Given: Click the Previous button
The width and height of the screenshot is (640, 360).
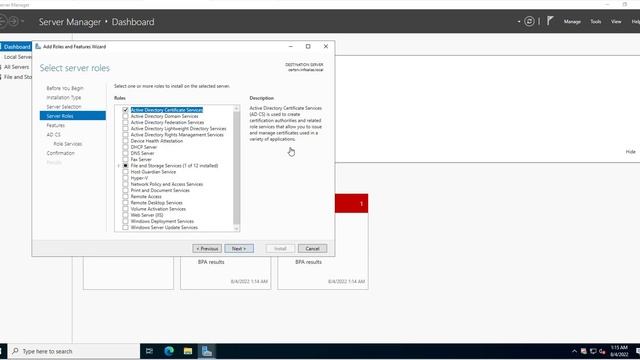Looking at the screenshot, I should 207,249.
